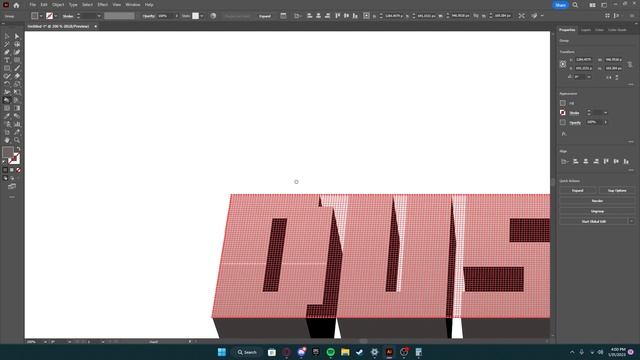Click the Home icon in title bar
The image size is (640, 360).
(16, 5)
